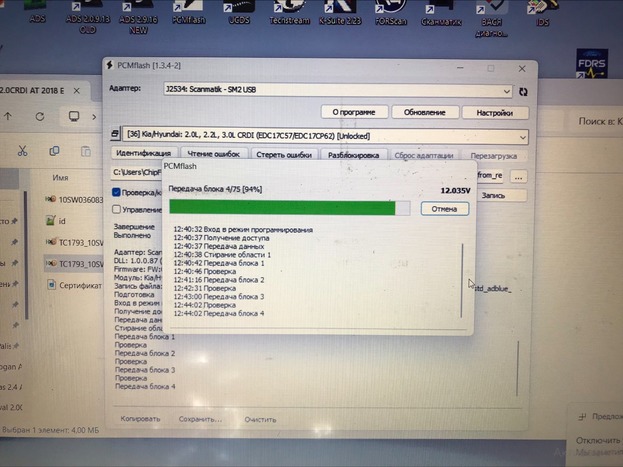Launch the UCDS desktop shortcut

point(239,11)
